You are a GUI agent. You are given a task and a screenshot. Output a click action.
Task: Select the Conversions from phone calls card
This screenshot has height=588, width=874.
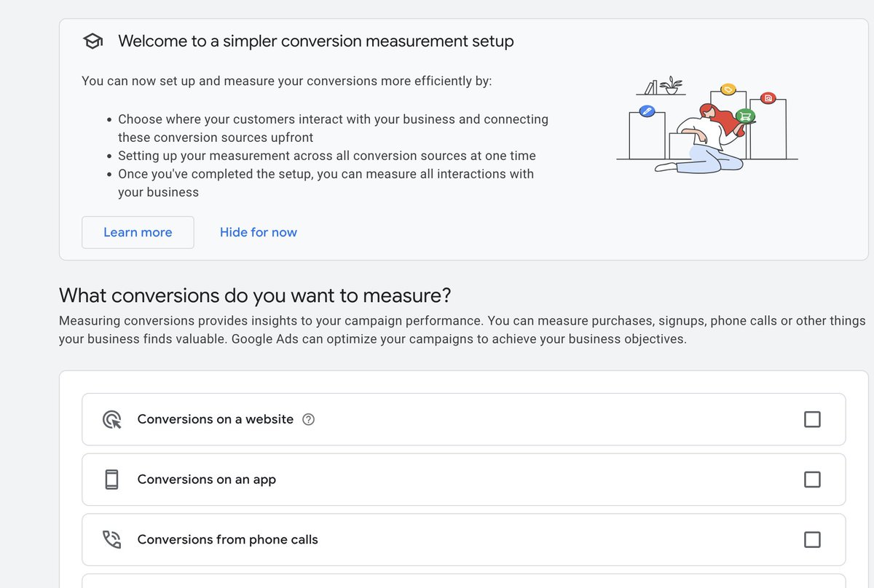[466, 539]
